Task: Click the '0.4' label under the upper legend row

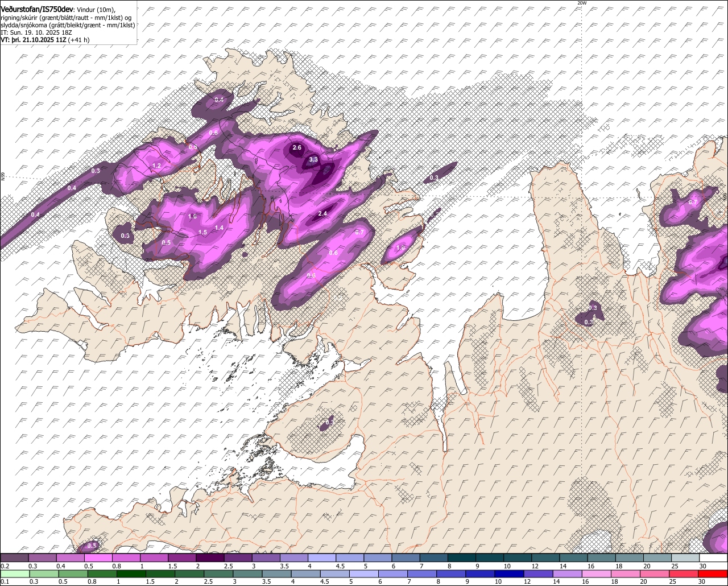Action: click(x=61, y=566)
